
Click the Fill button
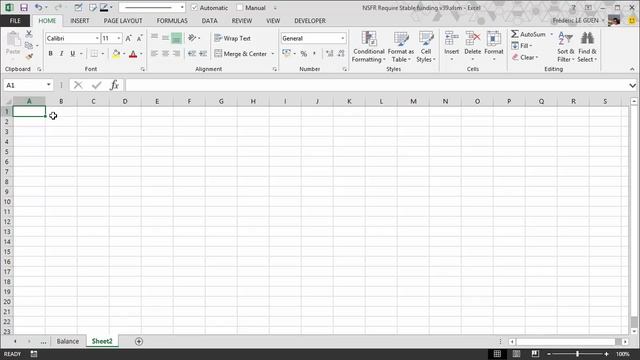pyautogui.click(x=522, y=46)
